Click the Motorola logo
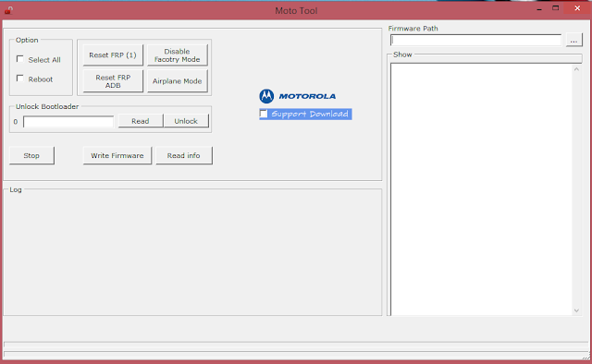592x364 pixels. [x=298, y=96]
